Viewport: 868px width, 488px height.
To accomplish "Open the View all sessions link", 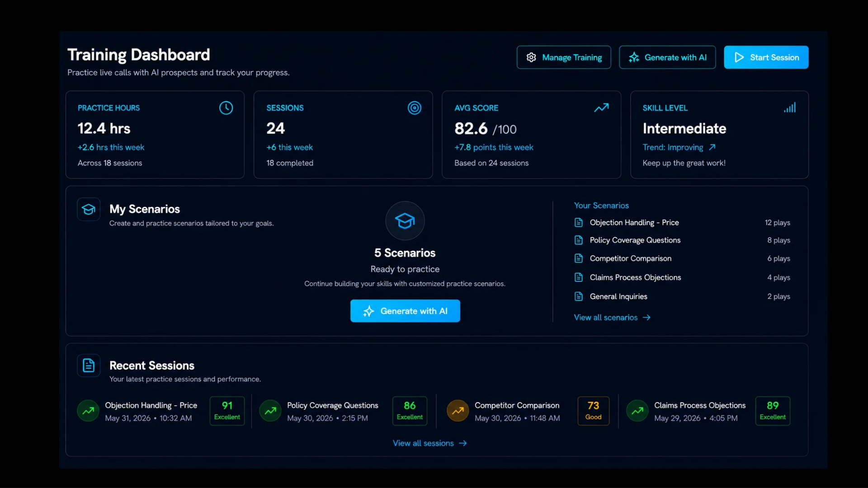I will pos(429,443).
